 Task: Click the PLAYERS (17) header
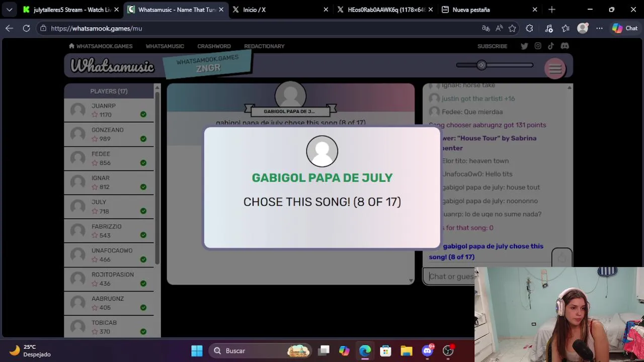[x=109, y=91]
